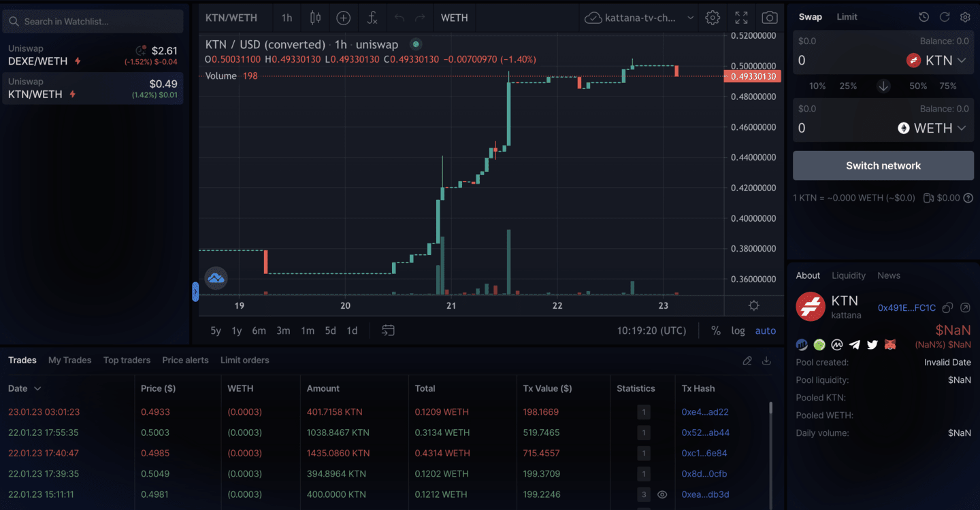Sort trades by Date chevron
Viewport: 980px width, 510px height.
(x=37, y=389)
